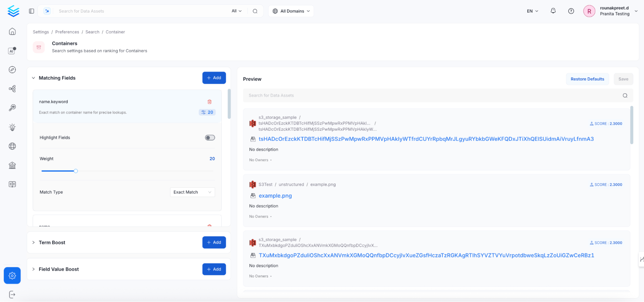Adjust the Weight slider handle
The width and height of the screenshot is (644, 302).
pos(76,171)
